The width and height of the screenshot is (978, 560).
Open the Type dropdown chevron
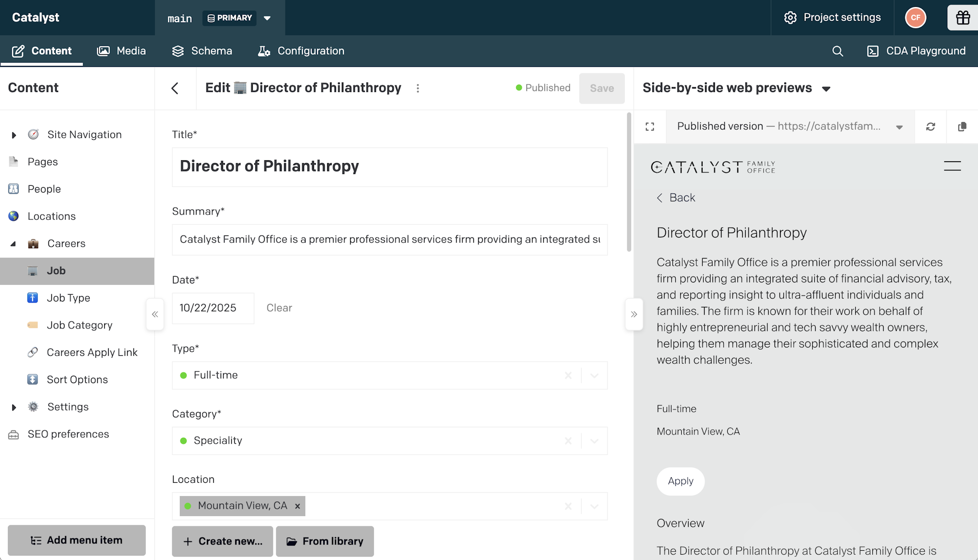coord(594,375)
